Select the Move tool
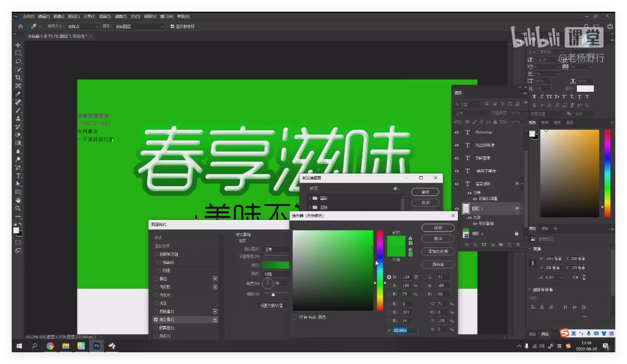627x364 pixels. 18,45
